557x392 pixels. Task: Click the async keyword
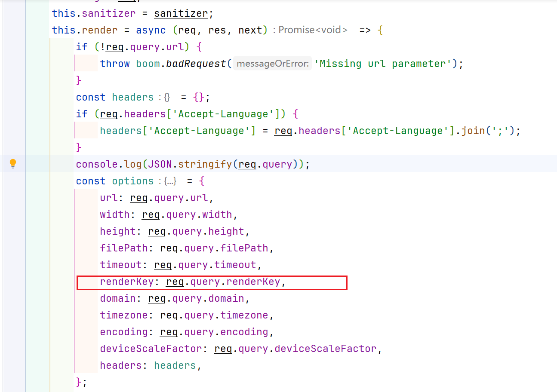coord(151,30)
